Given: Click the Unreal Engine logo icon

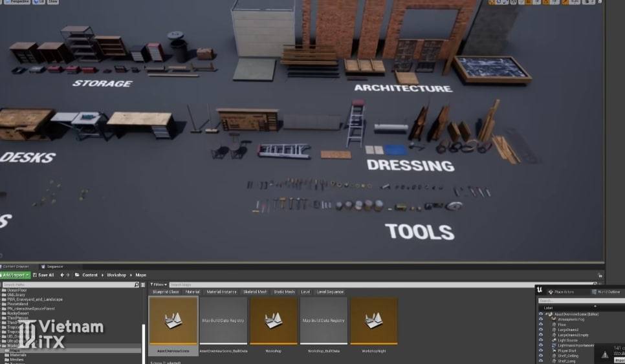Looking at the screenshot, I should [x=540, y=290].
